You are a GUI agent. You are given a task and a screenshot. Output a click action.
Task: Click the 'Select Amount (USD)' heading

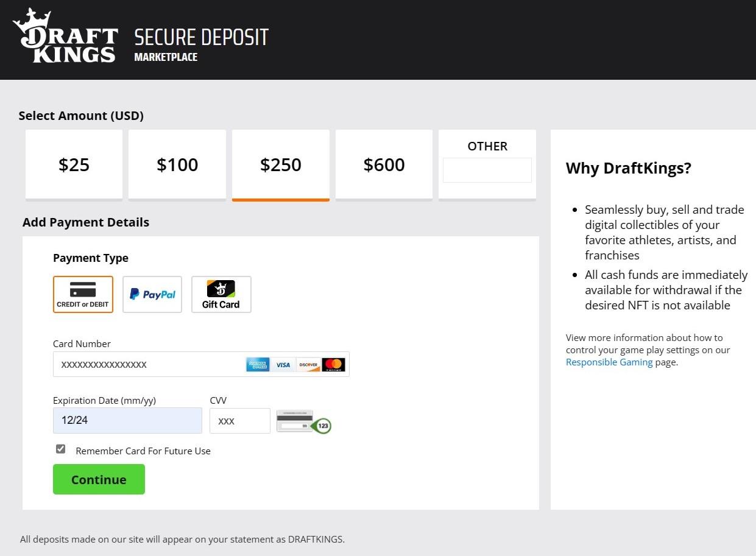[81, 116]
